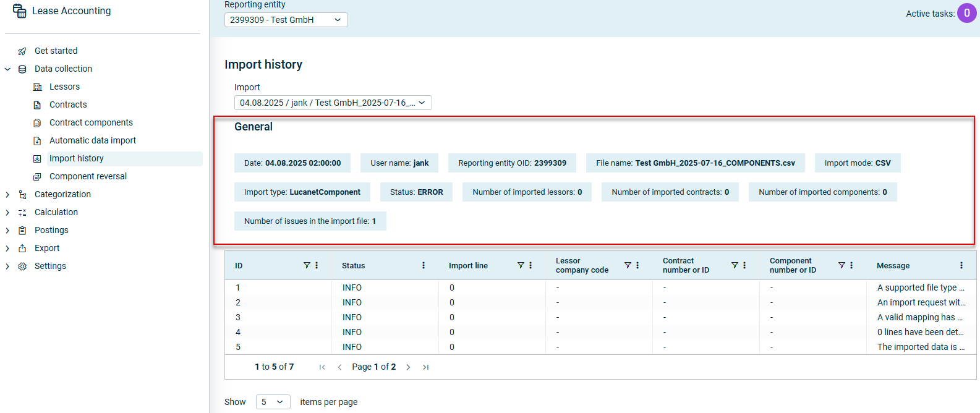Screen dimensions: 980x413
Task: Click the download icon beside Import history
Action: [x=37, y=159]
